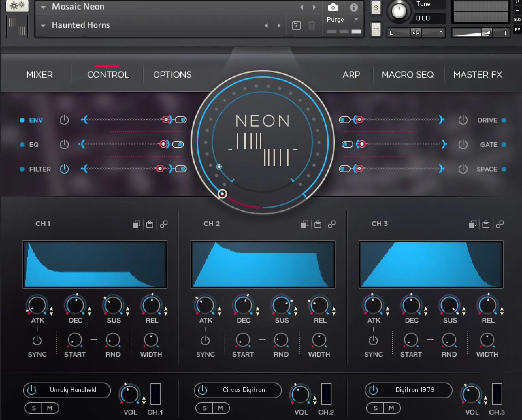Expand the Mosaic Neon instrument dropdown
The width and height of the screenshot is (522, 420).
(x=43, y=7)
